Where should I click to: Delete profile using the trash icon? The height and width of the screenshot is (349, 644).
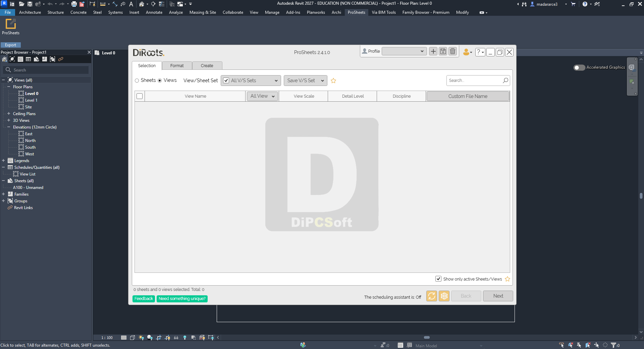point(453,51)
